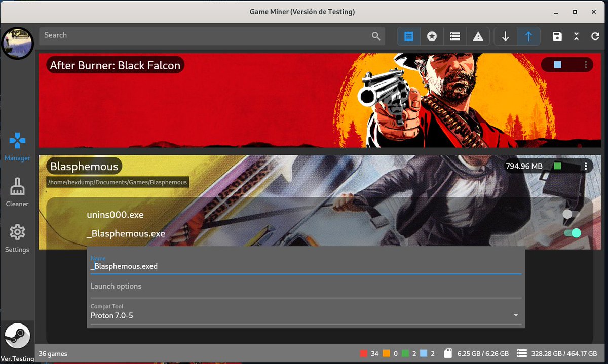608x364 pixels.
Task: Click the SD card icon in status bar
Action: pos(447,353)
